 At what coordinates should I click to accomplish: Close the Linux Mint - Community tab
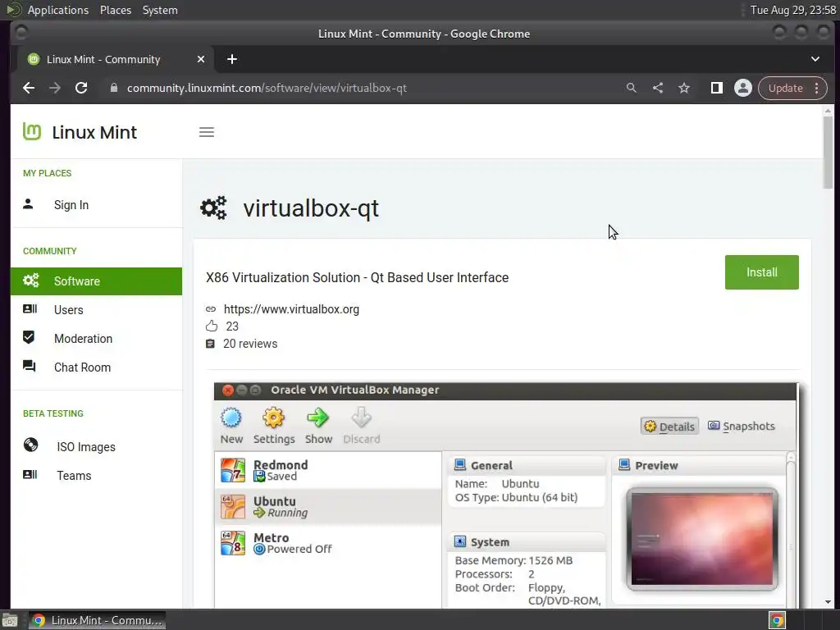pyautogui.click(x=201, y=59)
